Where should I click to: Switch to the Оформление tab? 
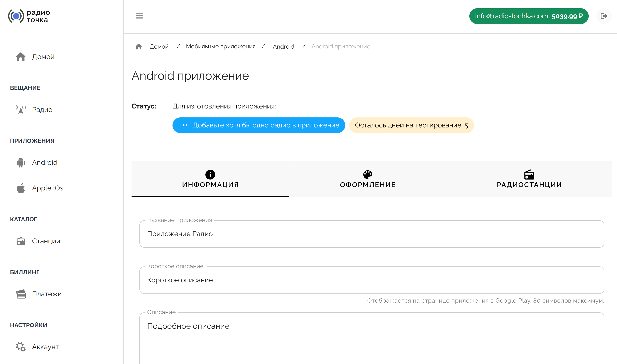click(367, 179)
